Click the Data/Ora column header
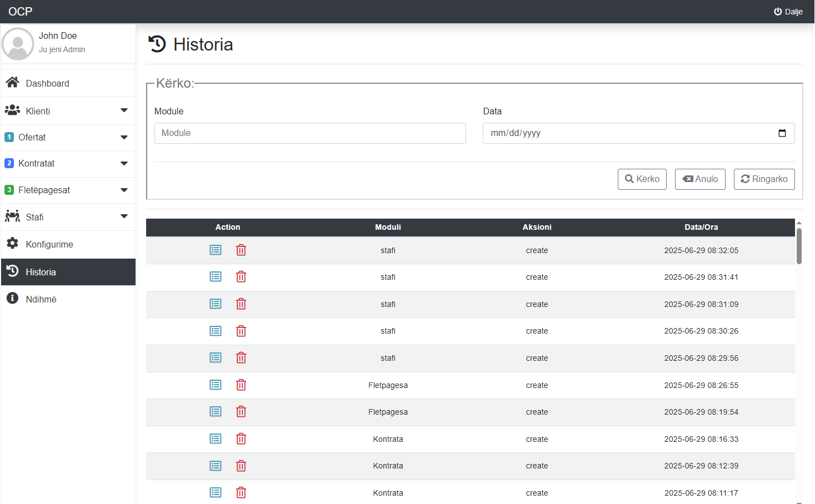 pyautogui.click(x=701, y=227)
